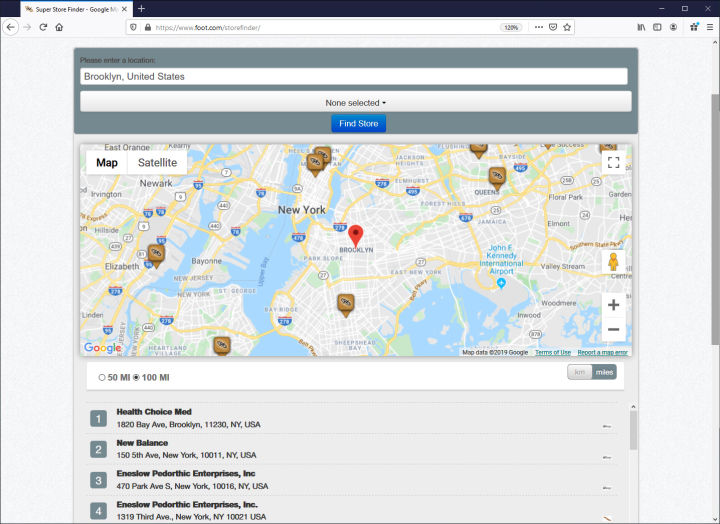Select New Balance store result
The image size is (720, 524).
pos(351,449)
